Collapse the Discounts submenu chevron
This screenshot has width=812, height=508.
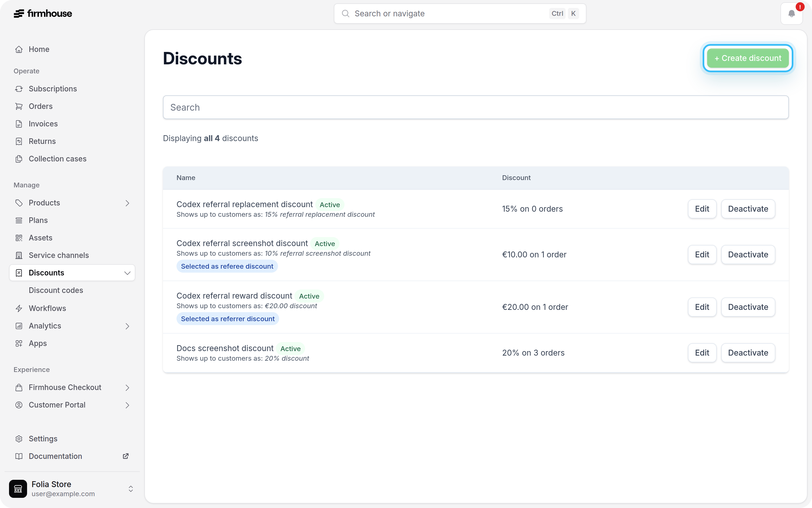tap(127, 273)
